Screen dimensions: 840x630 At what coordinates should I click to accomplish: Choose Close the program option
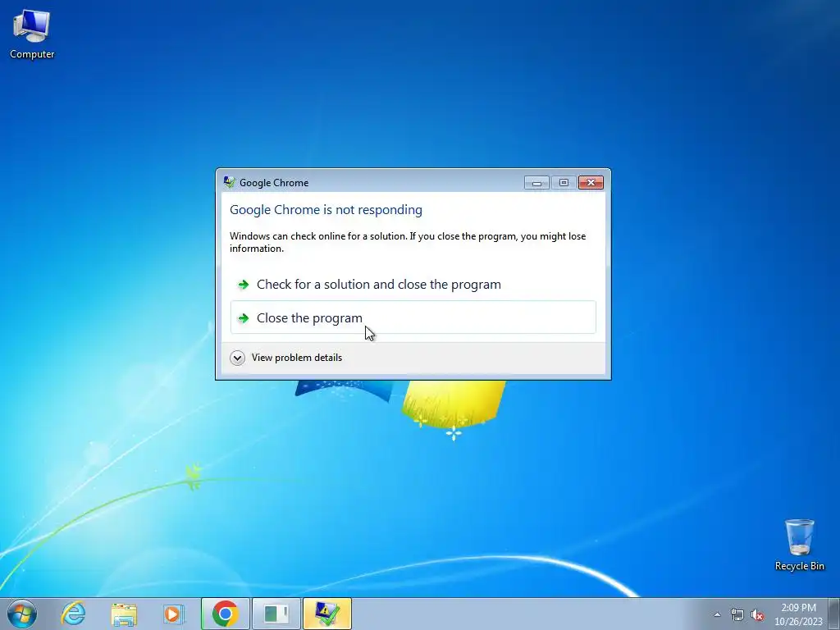(x=413, y=317)
